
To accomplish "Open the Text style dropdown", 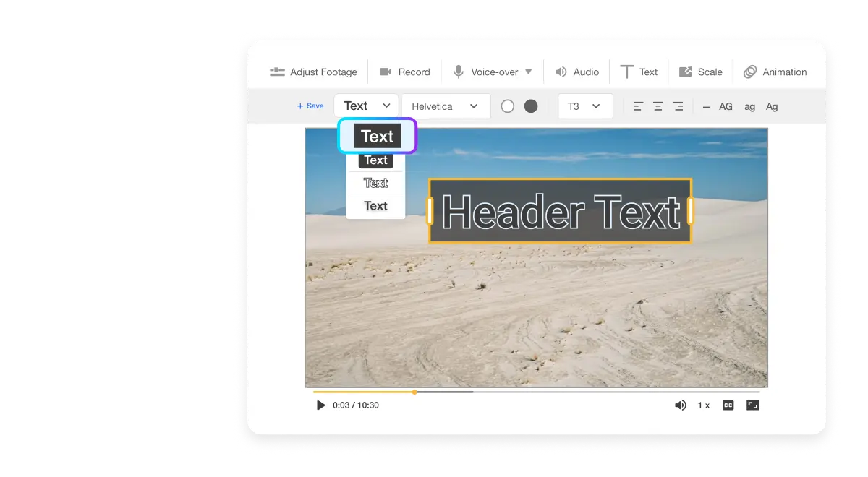I will pos(366,106).
